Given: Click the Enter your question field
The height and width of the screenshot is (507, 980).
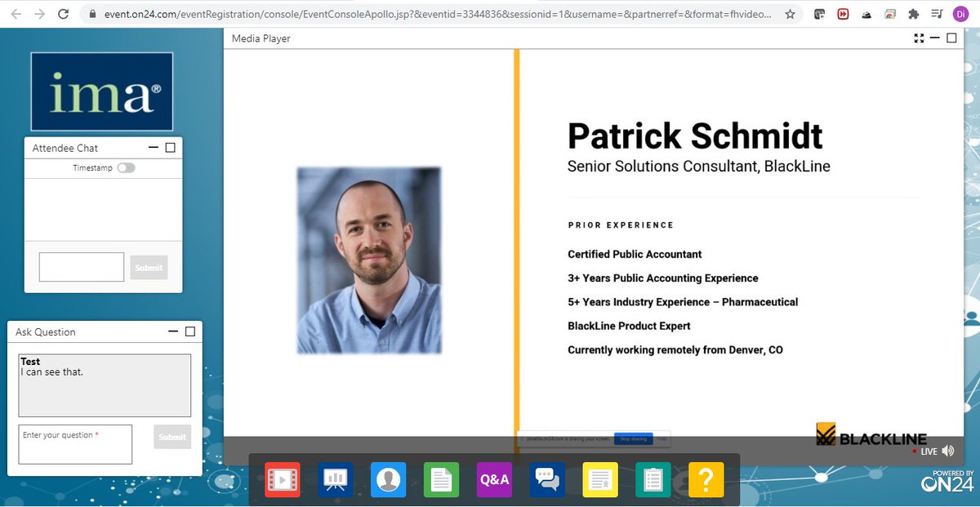Looking at the screenshot, I should pyautogui.click(x=75, y=444).
